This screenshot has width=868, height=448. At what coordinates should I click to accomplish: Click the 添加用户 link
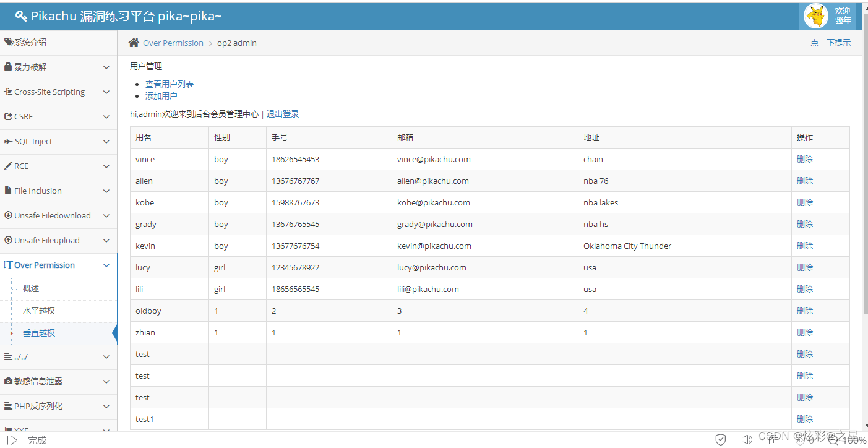pyautogui.click(x=161, y=96)
